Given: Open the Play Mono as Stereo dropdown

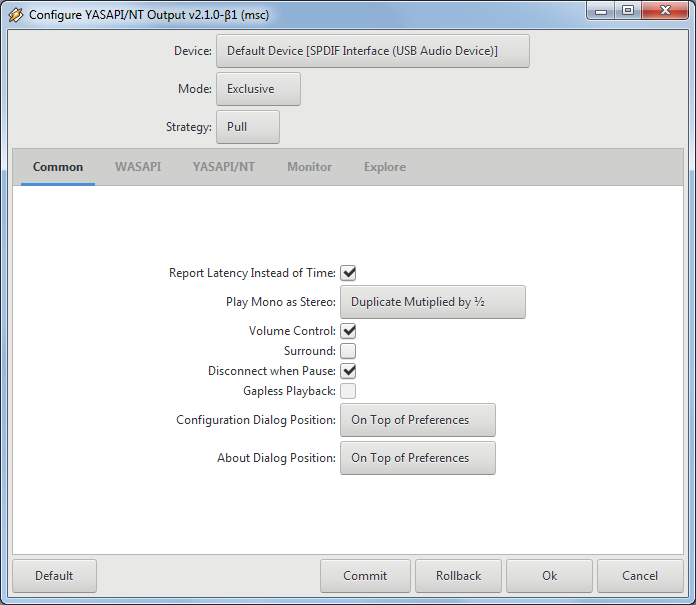Looking at the screenshot, I should (432, 301).
